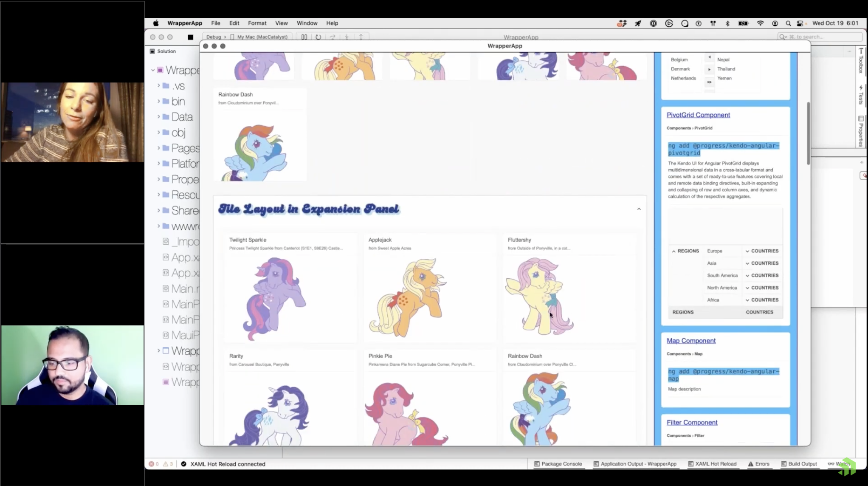The width and height of the screenshot is (868, 486).
Task: Open the Apple menu
Action: pos(156,23)
